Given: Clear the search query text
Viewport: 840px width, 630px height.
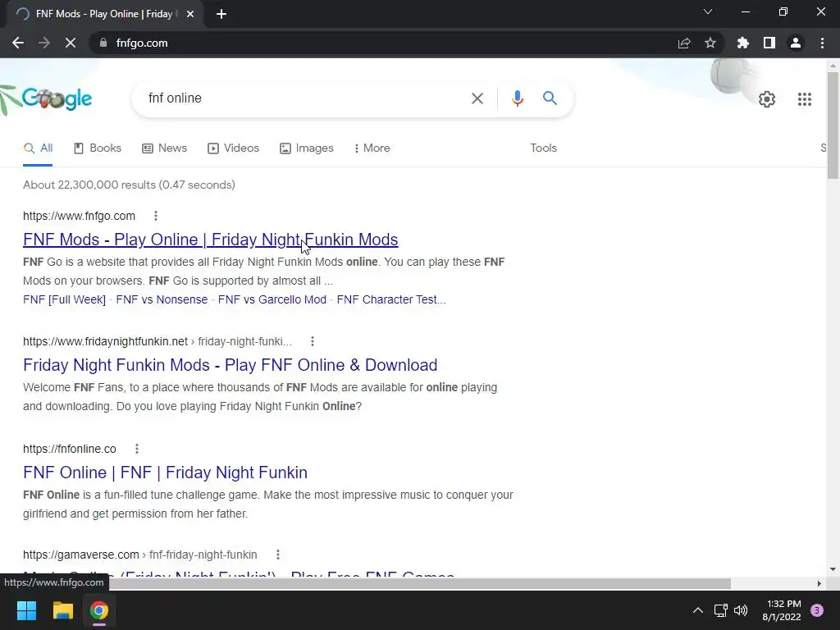Looking at the screenshot, I should [x=477, y=98].
